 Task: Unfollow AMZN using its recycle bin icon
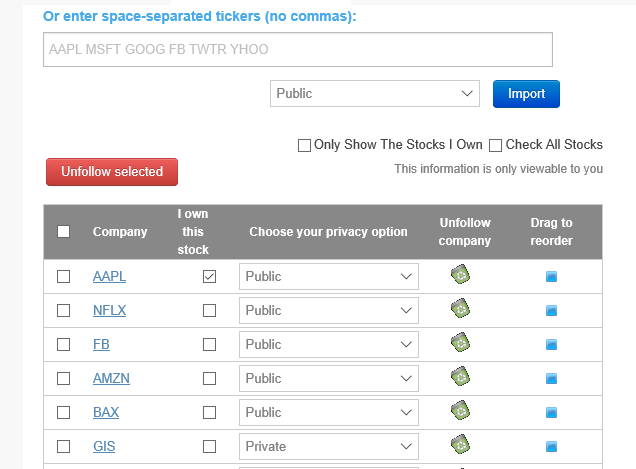click(460, 377)
